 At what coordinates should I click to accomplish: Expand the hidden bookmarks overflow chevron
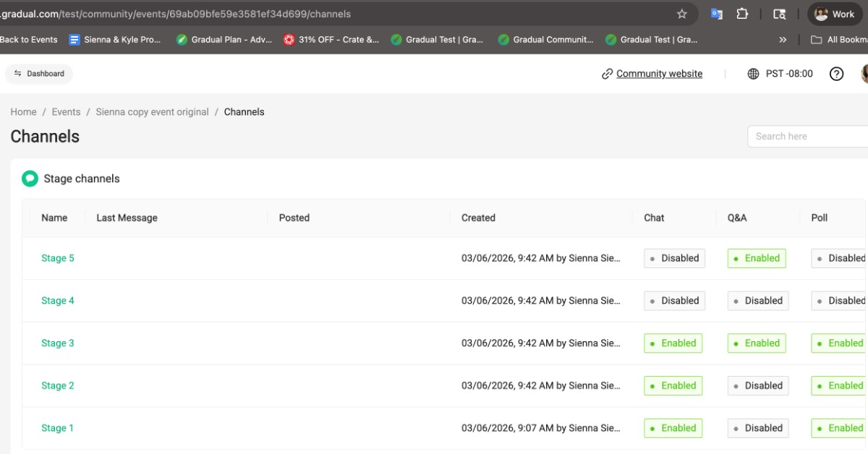pyautogui.click(x=783, y=40)
